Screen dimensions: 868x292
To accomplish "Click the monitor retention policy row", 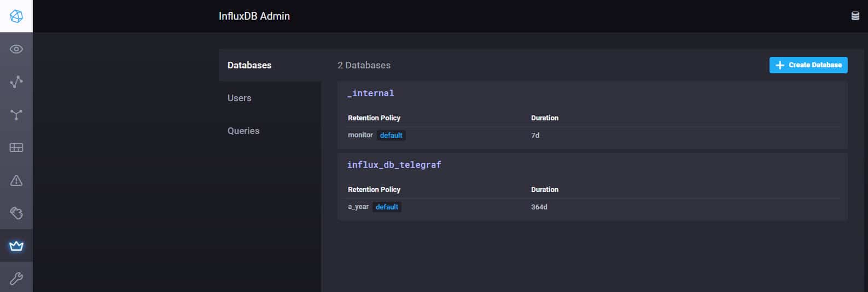I will (593, 135).
